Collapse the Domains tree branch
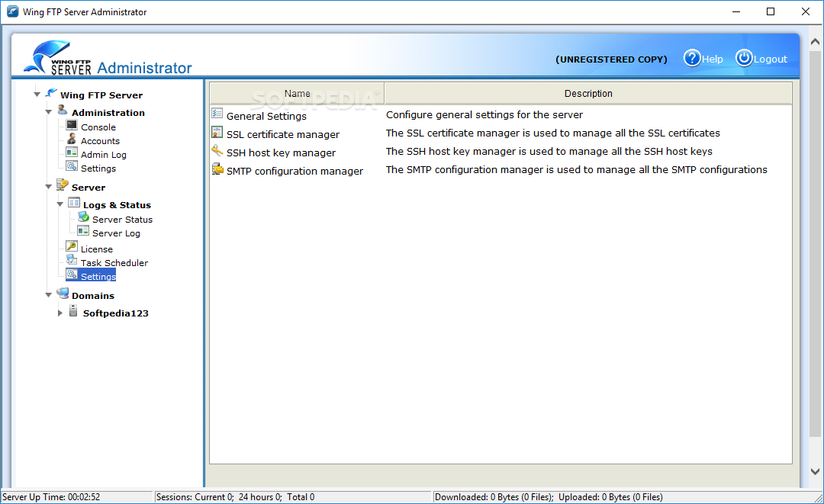 tap(48, 295)
